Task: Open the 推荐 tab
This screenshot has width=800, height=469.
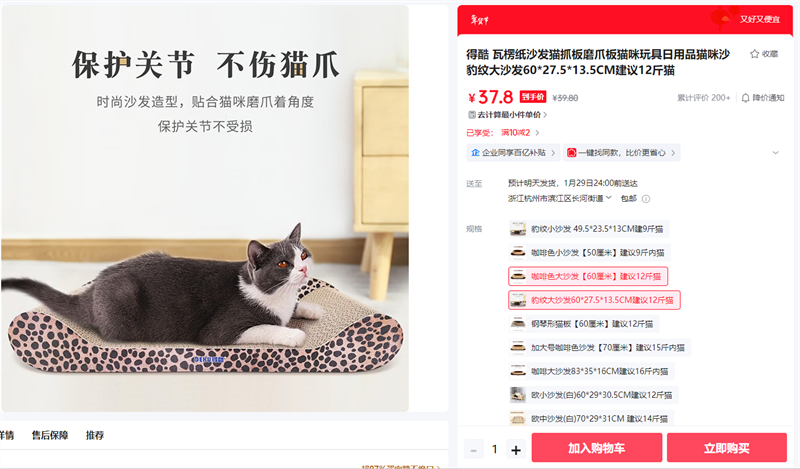Action: point(95,435)
